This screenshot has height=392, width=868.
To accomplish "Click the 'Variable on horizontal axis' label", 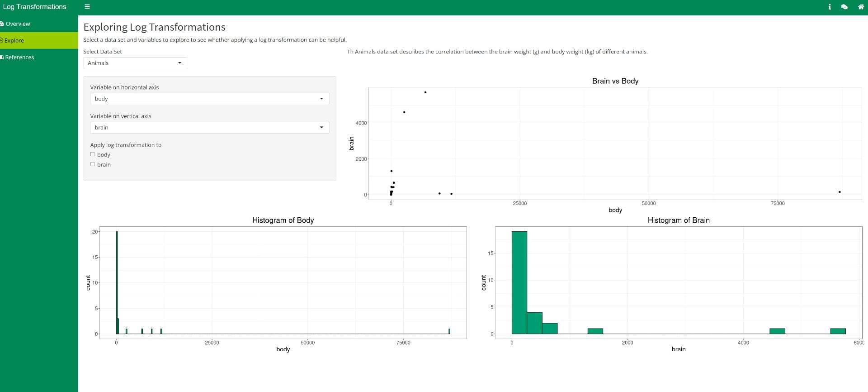I will tap(124, 87).
